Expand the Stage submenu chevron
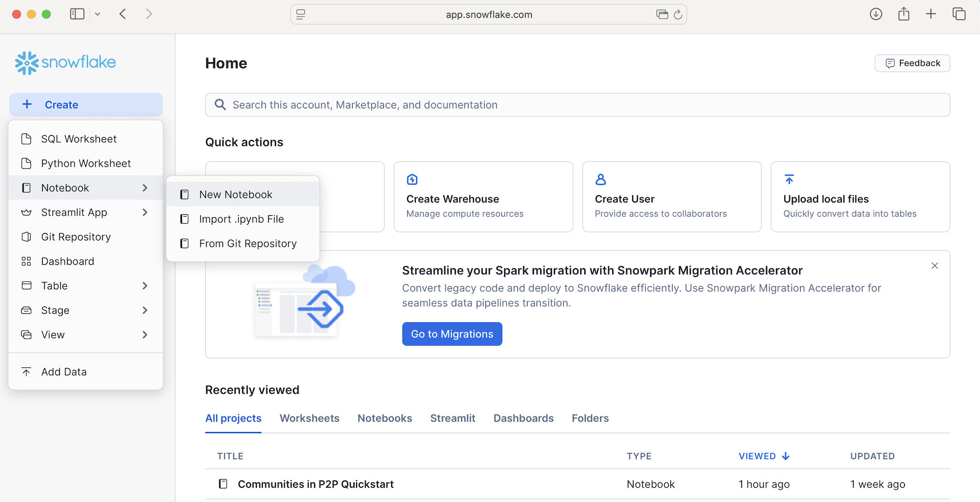Screen dimensions: 980x502 click(x=145, y=310)
